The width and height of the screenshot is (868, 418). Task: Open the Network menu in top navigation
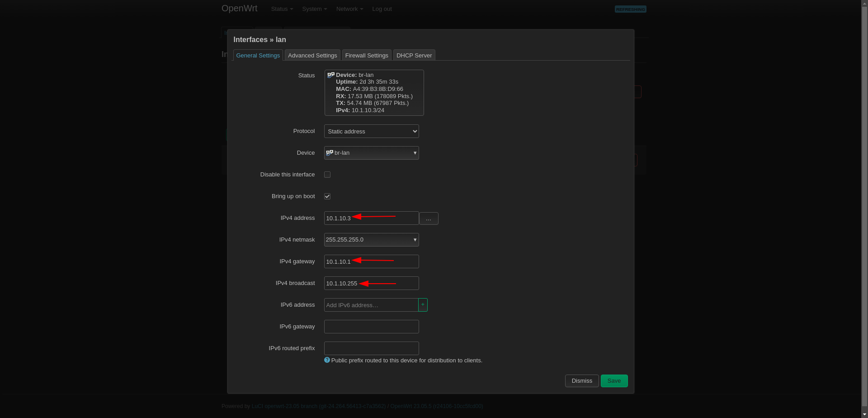tap(349, 9)
